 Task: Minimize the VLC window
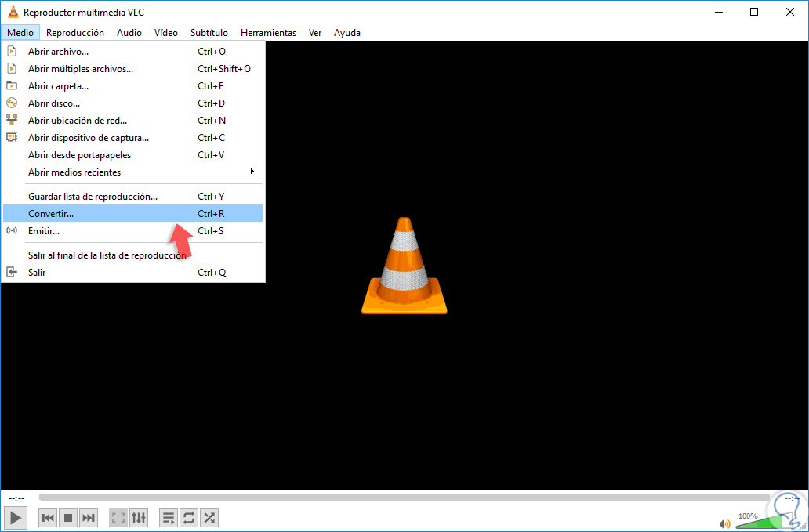point(718,12)
